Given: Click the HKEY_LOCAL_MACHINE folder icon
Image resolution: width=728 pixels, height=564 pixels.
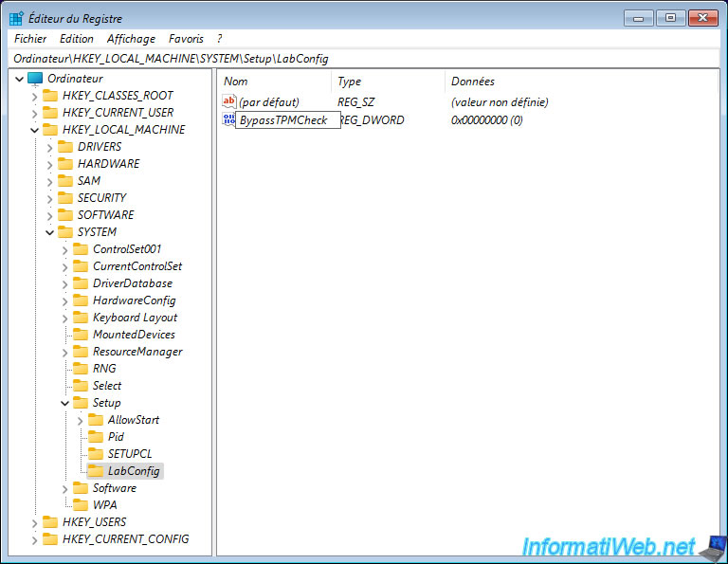Looking at the screenshot, I should coord(49,130).
